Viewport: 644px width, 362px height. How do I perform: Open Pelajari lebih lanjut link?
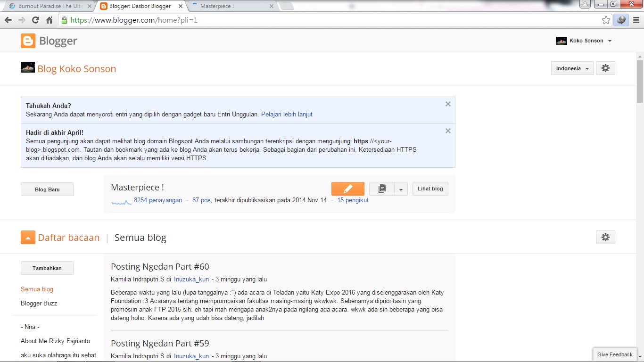(287, 114)
